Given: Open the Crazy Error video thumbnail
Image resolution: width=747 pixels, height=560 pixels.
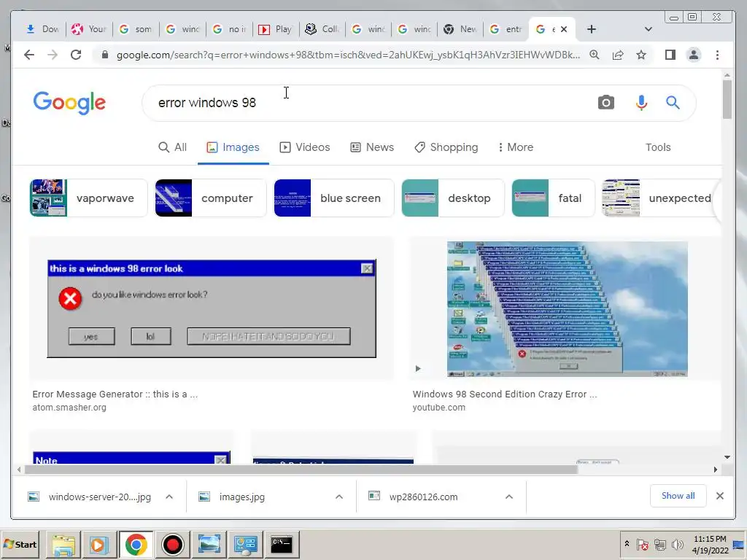Looking at the screenshot, I should (x=567, y=308).
